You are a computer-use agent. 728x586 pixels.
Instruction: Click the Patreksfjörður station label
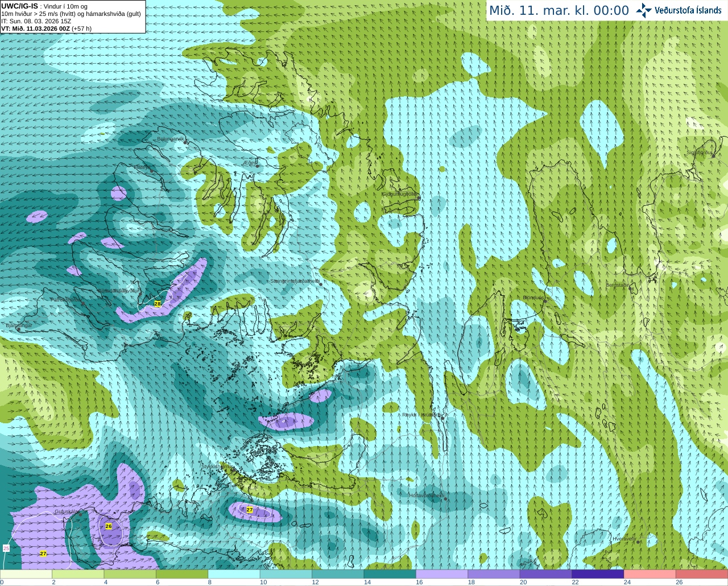(66, 299)
